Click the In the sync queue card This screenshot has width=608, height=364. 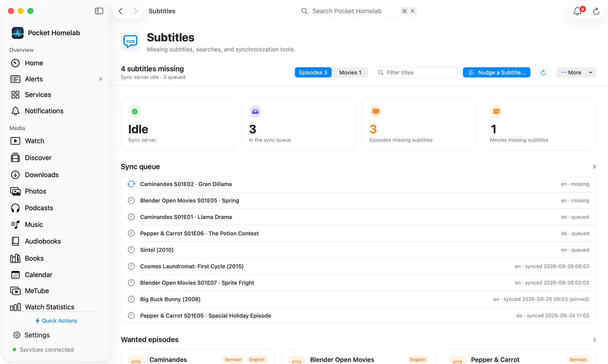click(x=298, y=124)
